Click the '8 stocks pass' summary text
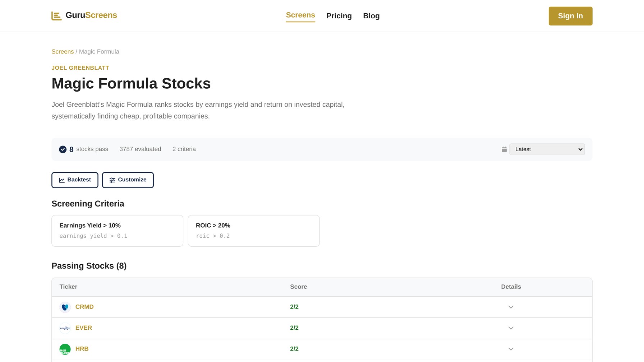644x362 pixels. click(x=89, y=149)
